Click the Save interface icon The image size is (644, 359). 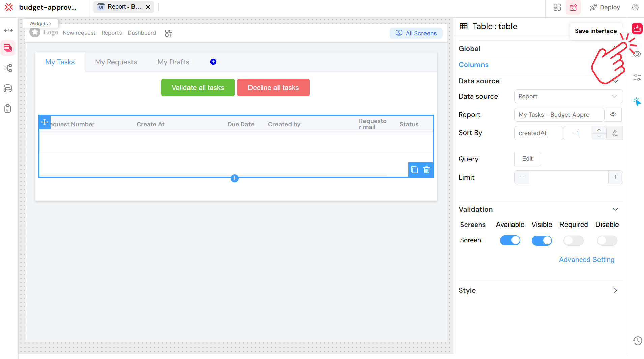click(x=637, y=29)
